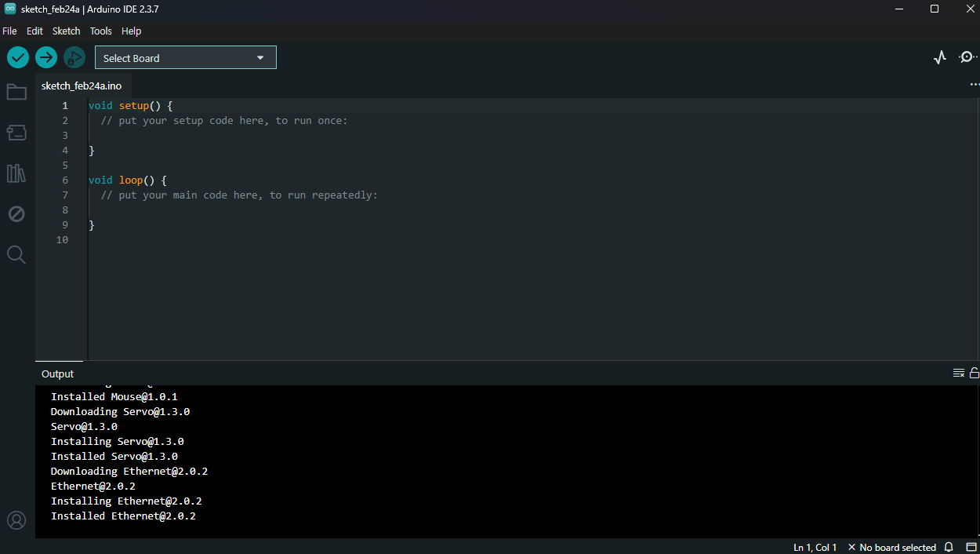Viewport: 980px width, 554px height.
Task: Select the Output panel tab
Action: pyautogui.click(x=58, y=374)
